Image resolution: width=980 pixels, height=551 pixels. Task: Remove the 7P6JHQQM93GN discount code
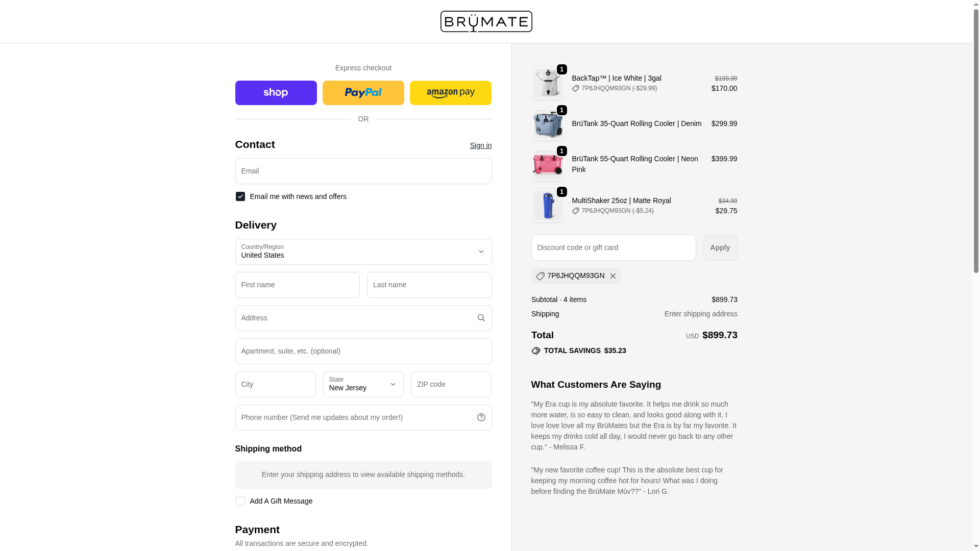point(613,276)
